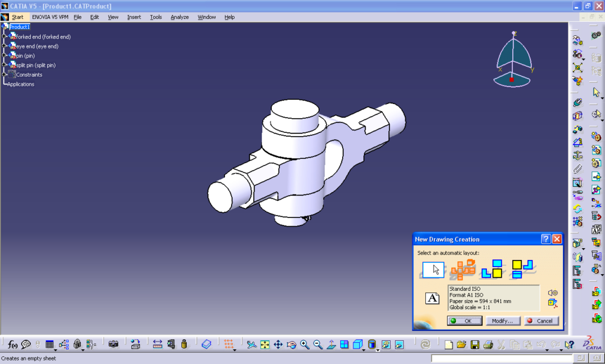Open the Insert menu
This screenshot has width=605, height=364.
134,17
